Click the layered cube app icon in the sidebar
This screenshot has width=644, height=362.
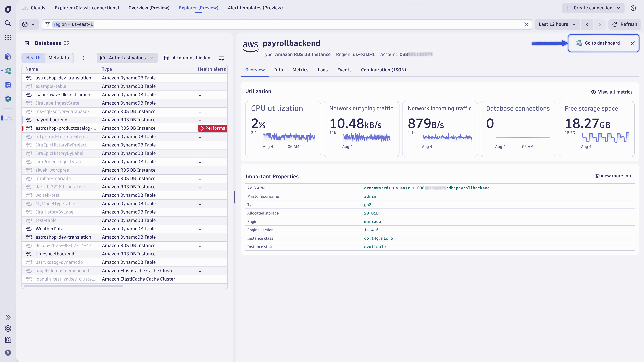[x=8, y=57]
